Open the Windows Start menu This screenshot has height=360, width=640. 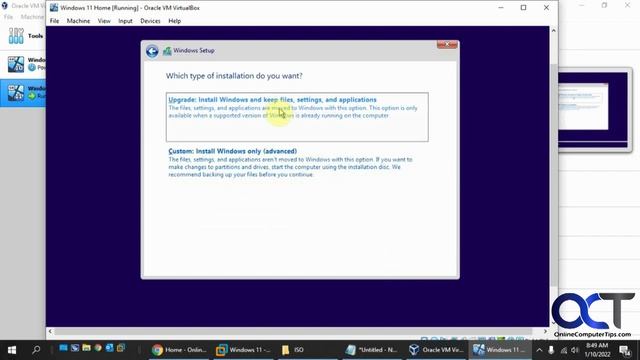pos(12,350)
